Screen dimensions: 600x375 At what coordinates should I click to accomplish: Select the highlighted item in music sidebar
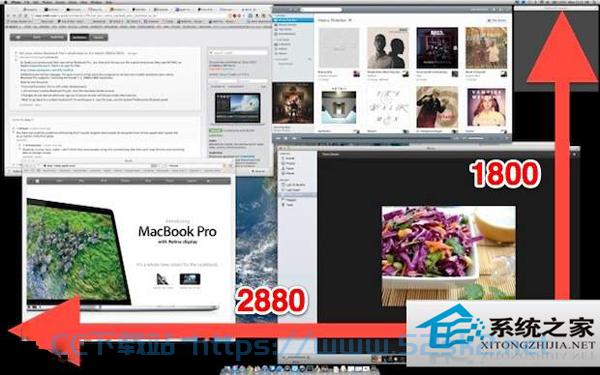click(x=293, y=20)
